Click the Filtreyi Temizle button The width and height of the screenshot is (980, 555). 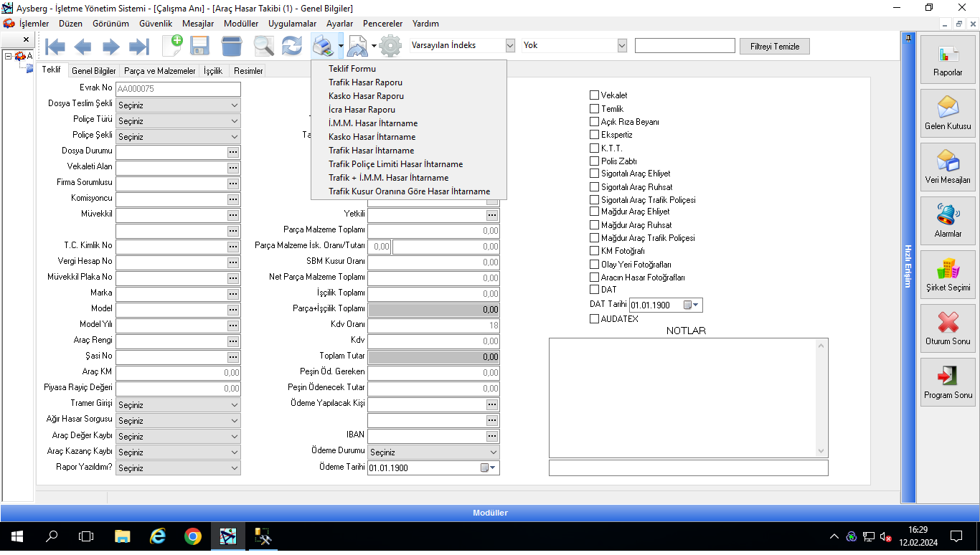(774, 46)
